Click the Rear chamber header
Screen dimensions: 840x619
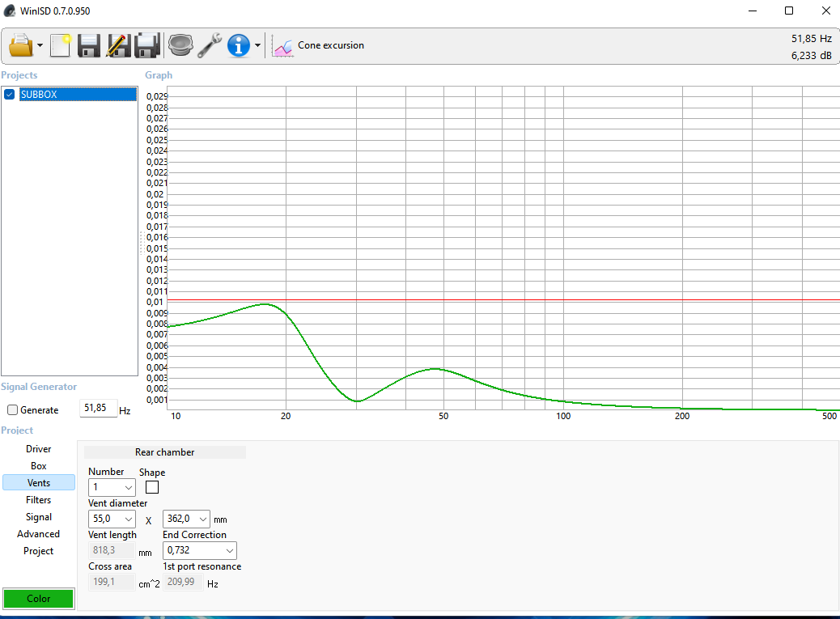[165, 452]
